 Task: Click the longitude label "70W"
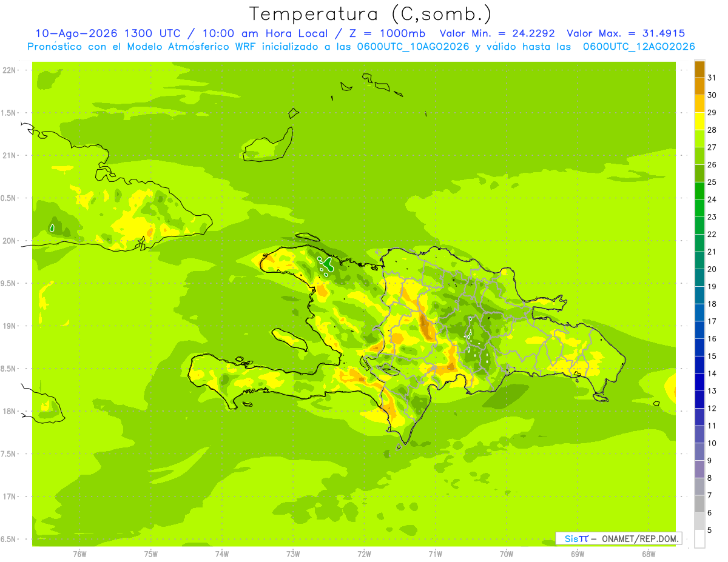(x=507, y=554)
